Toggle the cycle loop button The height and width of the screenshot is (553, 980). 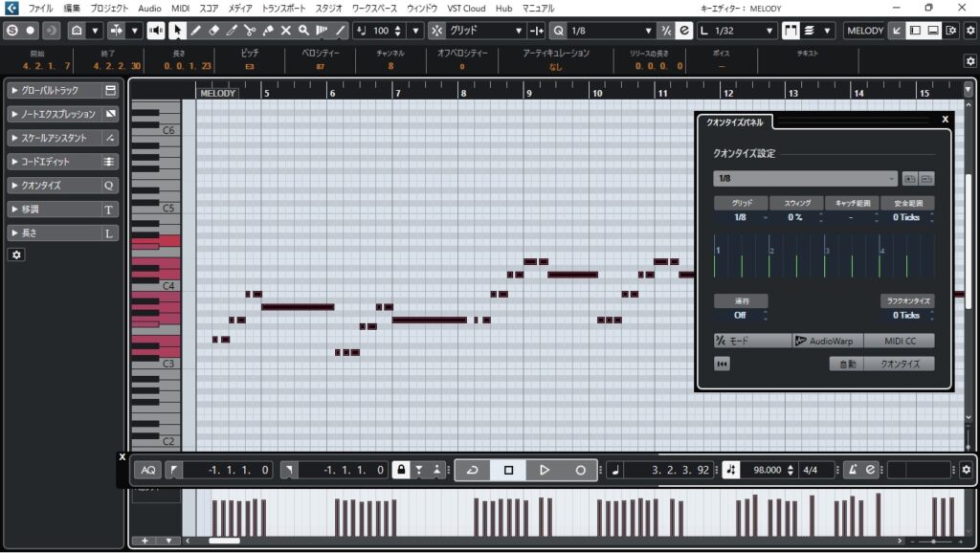pos(472,470)
